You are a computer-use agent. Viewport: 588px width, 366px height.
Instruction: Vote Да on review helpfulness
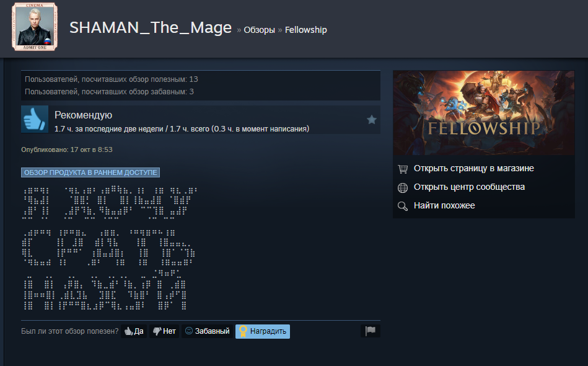click(x=134, y=331)
